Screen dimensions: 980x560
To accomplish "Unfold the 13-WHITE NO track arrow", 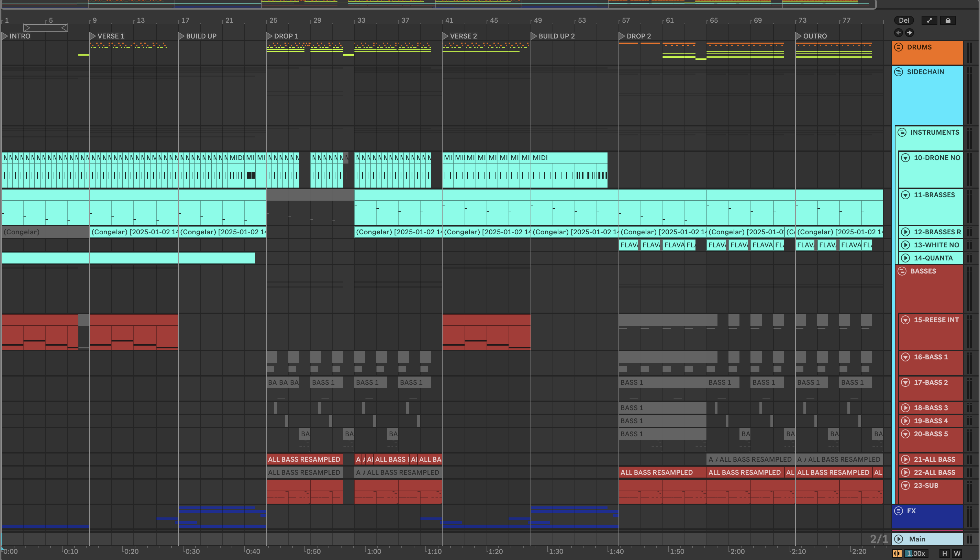I will tap(905, 245).
